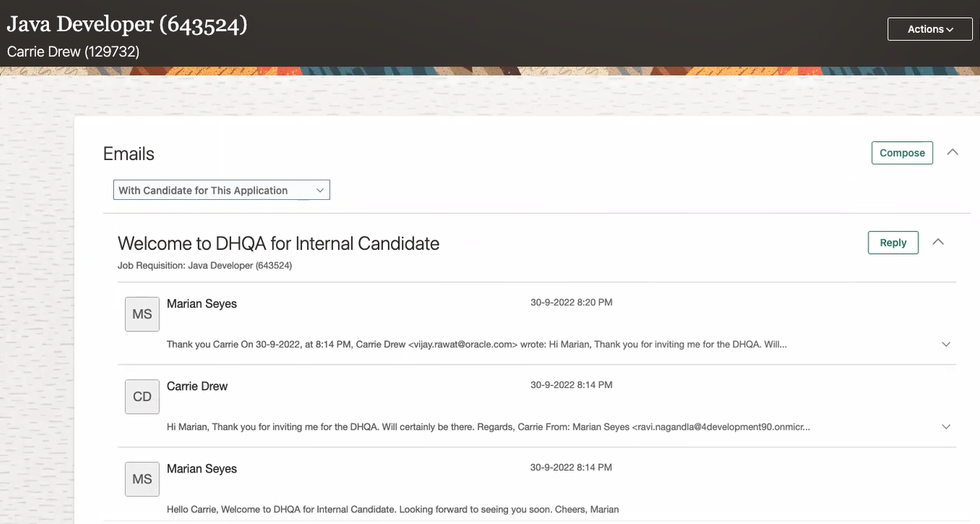
Task: Open the "Hello Carrie, Welcome" message preview
Action: tap(392, 509)
